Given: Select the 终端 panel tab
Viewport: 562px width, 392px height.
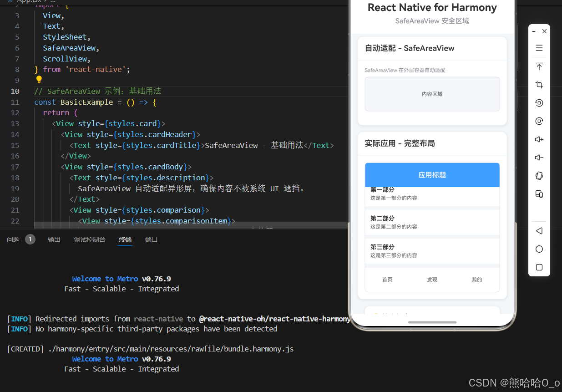Looking at the screenshot, I should pos(125,239).
